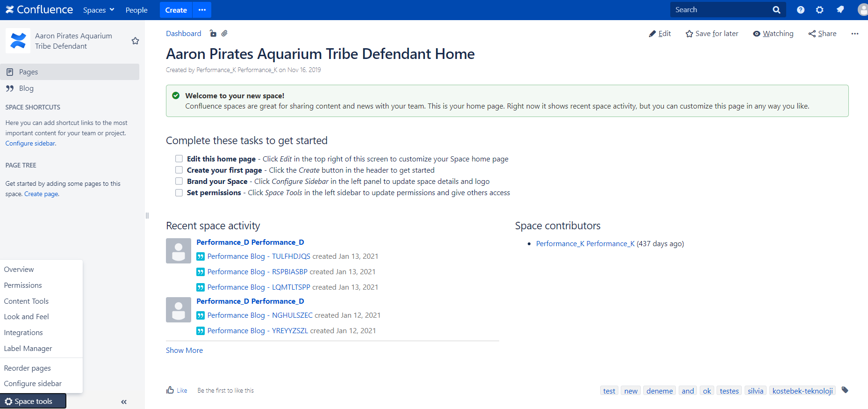Click the 'test' label

coord(609,391)
